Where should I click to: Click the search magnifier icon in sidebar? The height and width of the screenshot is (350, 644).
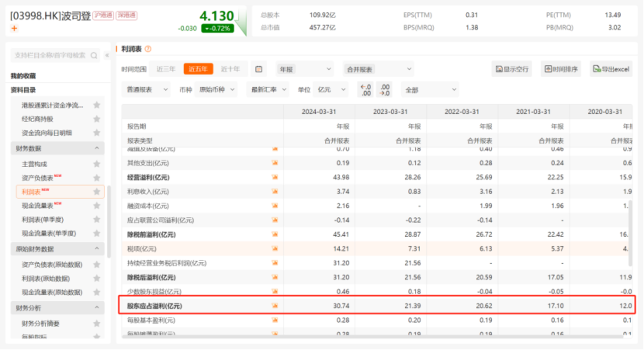pos(94,55)
